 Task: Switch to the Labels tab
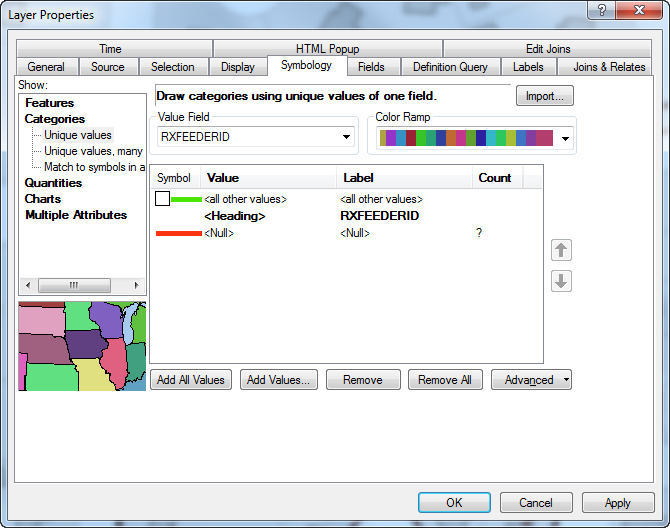tap(528, 67)
